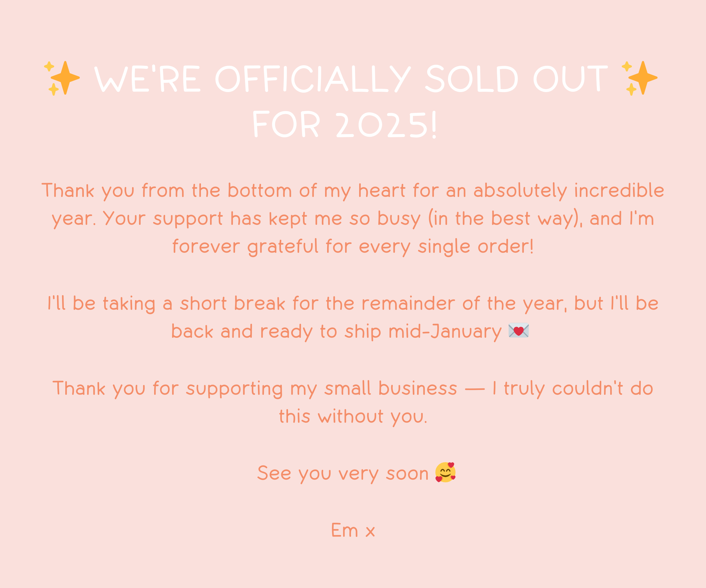Click the love letter envelope emoji
This screenshot has width=706, height=588.
coord(518,331)
